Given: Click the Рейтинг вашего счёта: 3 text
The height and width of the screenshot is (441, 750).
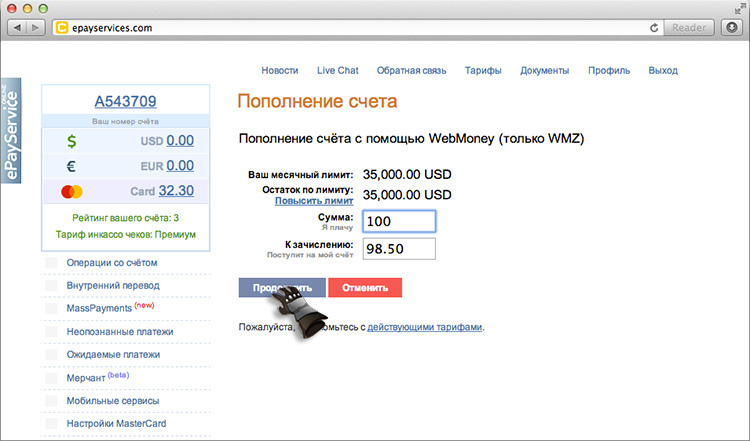Looking at the screenshot, I should (125, 218).
